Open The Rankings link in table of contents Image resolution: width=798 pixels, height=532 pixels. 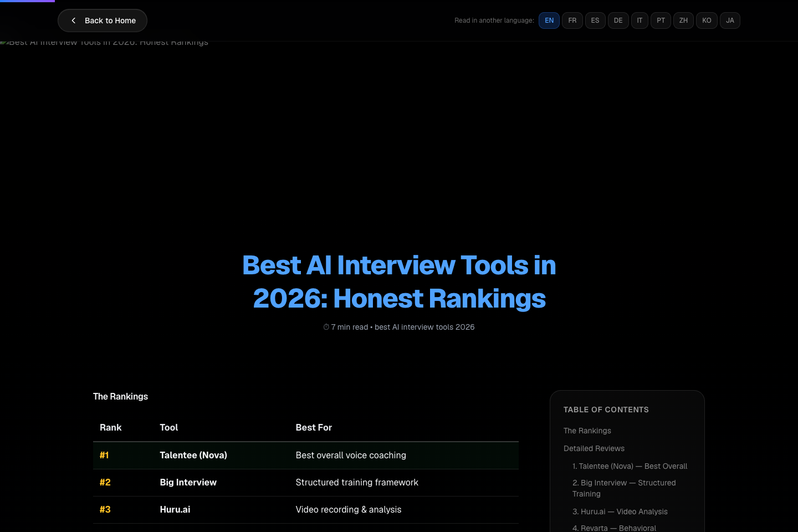pyautogui.click(x=587, y=431)
